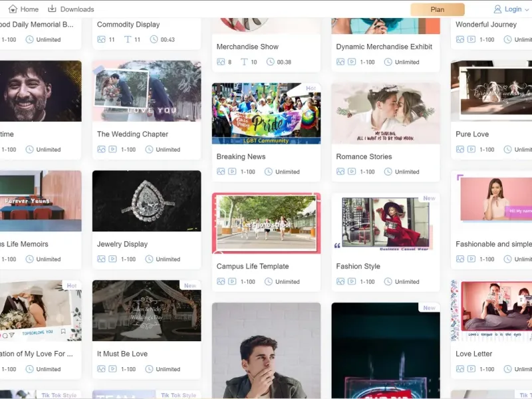Click the text count icon under Commodity Display

[x=128, y=39]
